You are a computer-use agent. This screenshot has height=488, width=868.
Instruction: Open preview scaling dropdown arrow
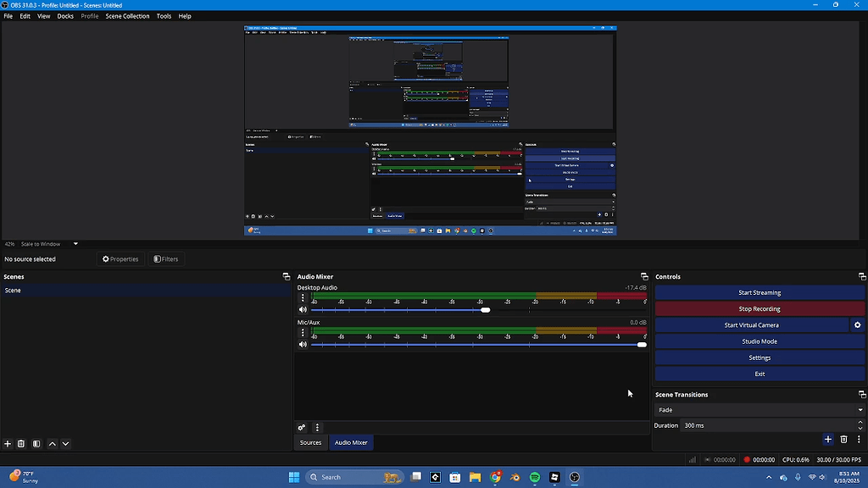75,244
